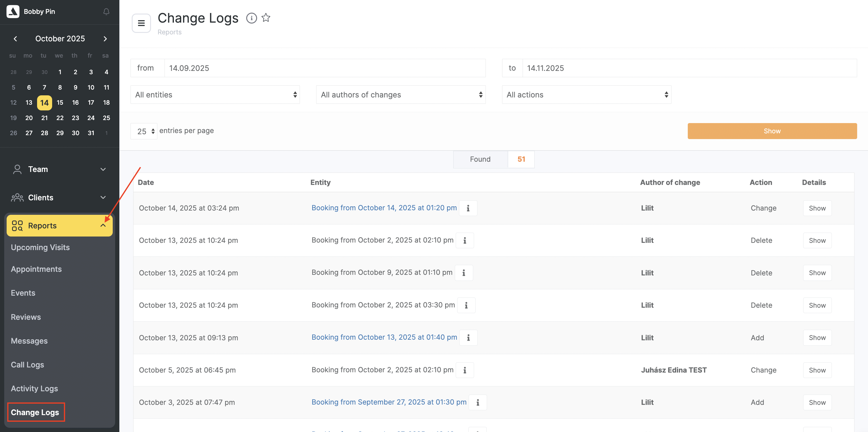The width and height of the screenshot is (868, 432).
Task: Open the All entities dropdown
Action: [215, 95]
